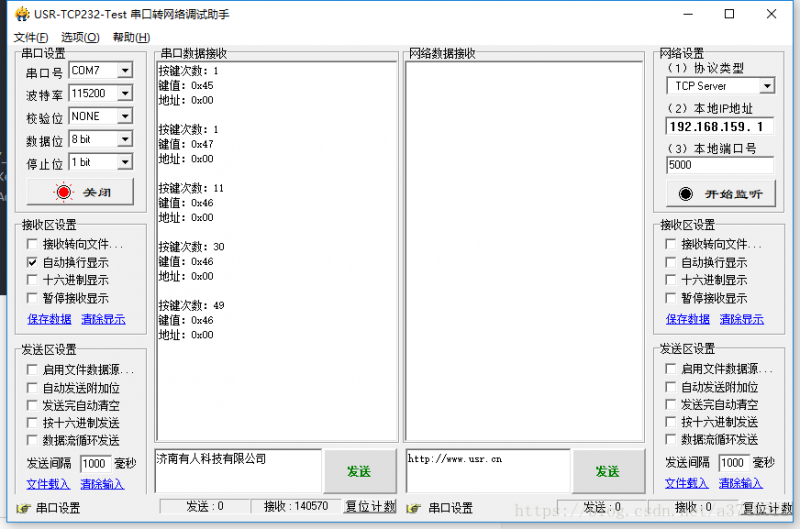
Task: Enable network 自动换行显示 checkbox
Action: 671,262
